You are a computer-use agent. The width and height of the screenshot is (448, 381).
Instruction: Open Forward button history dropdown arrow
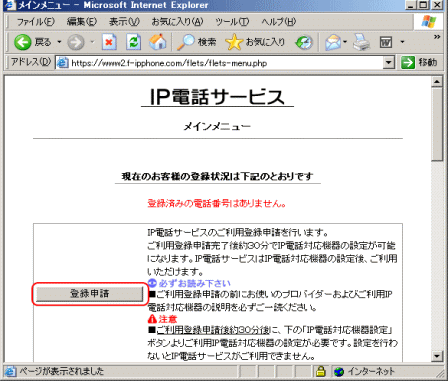pyautogui.click(x=92, y=42)
